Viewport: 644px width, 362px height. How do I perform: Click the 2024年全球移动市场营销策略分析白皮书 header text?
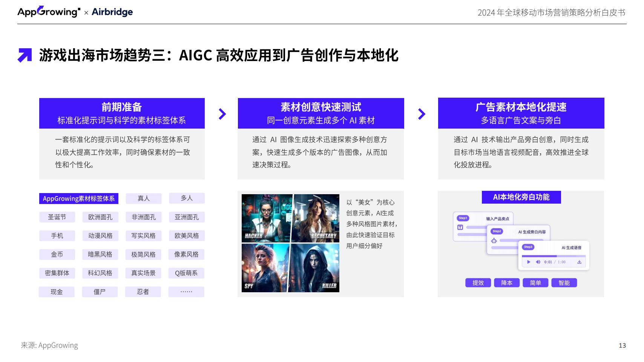(551, 12)
